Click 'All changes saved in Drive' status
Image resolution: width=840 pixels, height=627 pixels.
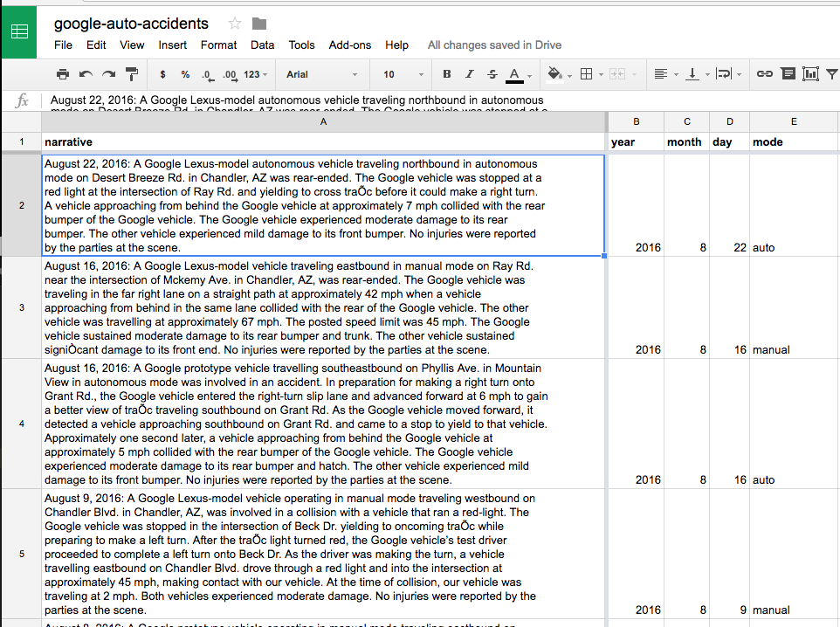click(494, 45)
